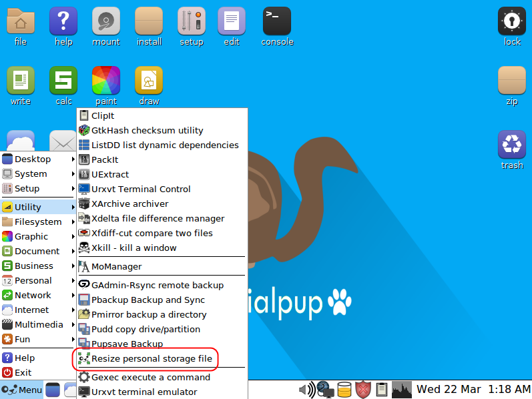Select Pupsave Backup

point(162,344)
